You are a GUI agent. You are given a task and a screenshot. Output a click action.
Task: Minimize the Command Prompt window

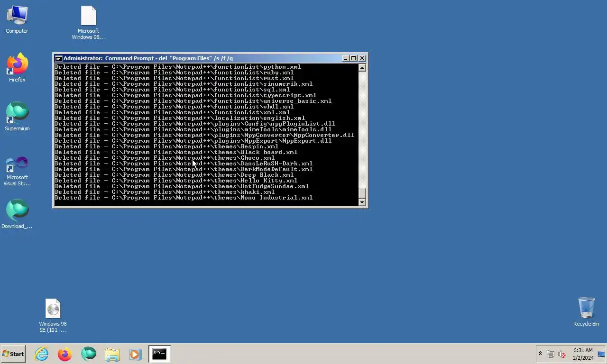(346, 58)
